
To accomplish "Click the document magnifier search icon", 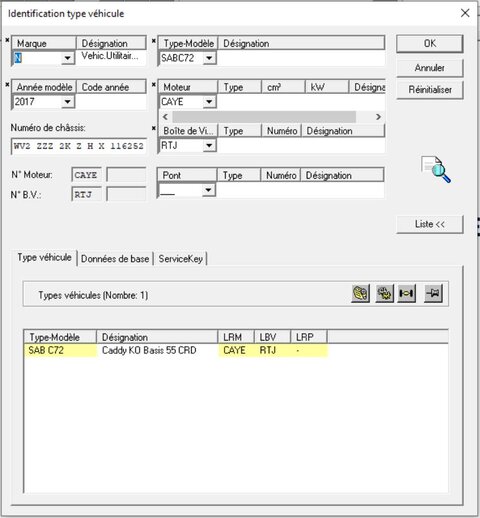I will (436, 169).
